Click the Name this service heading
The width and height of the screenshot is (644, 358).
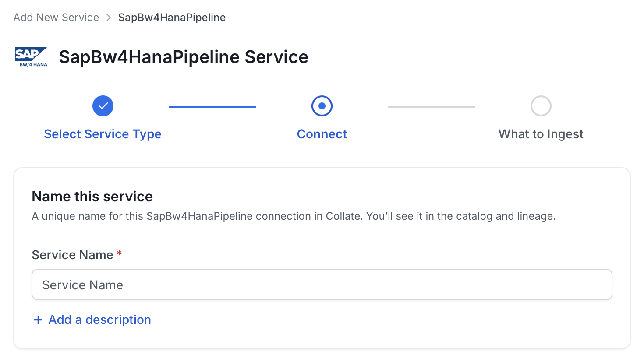pos(92,197)
